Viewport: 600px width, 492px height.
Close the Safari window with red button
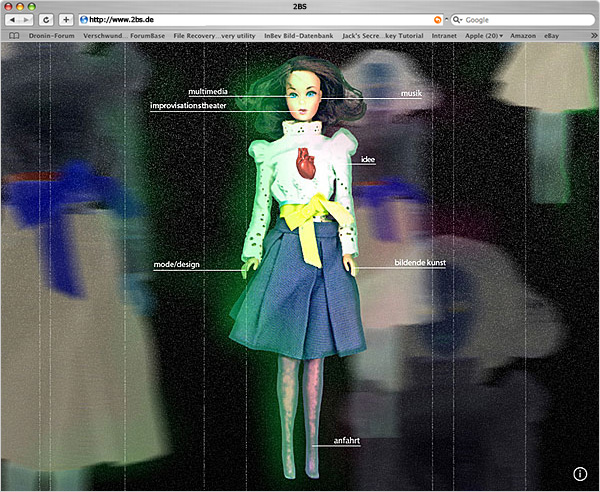pos(8,6)
